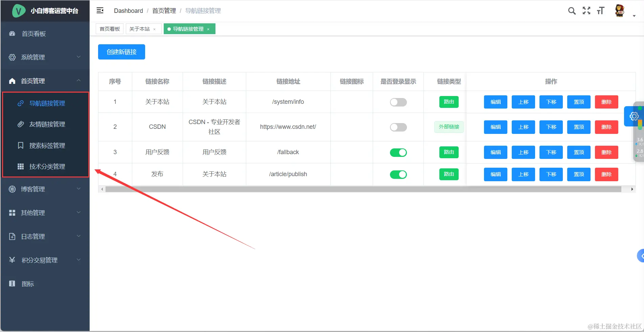Toggle fullscreen mode icon

coord(586,11)
